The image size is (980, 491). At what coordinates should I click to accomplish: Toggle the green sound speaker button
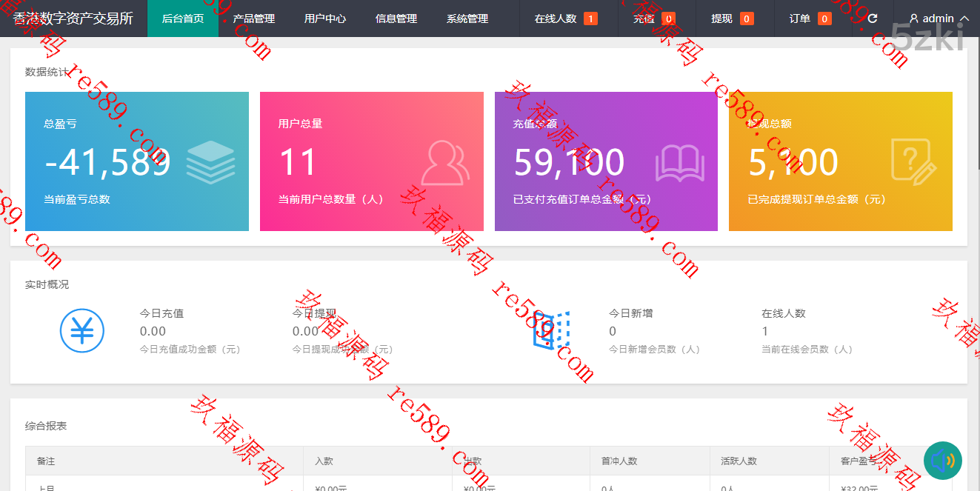[942, 461]
